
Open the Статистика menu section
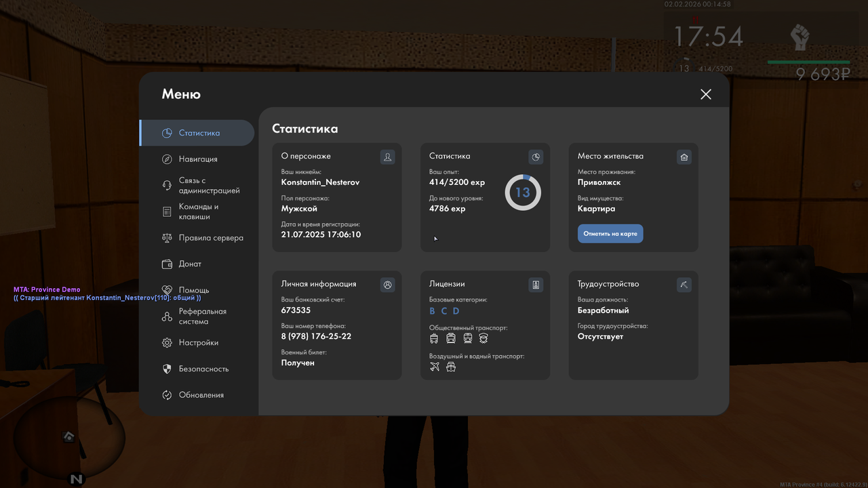[x=197, y=133]
